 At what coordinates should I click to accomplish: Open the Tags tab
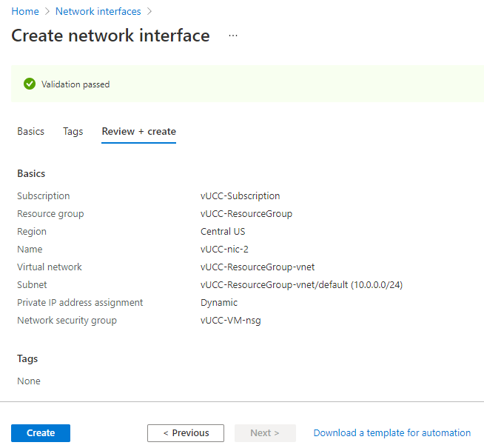click(x=73, y=132)
